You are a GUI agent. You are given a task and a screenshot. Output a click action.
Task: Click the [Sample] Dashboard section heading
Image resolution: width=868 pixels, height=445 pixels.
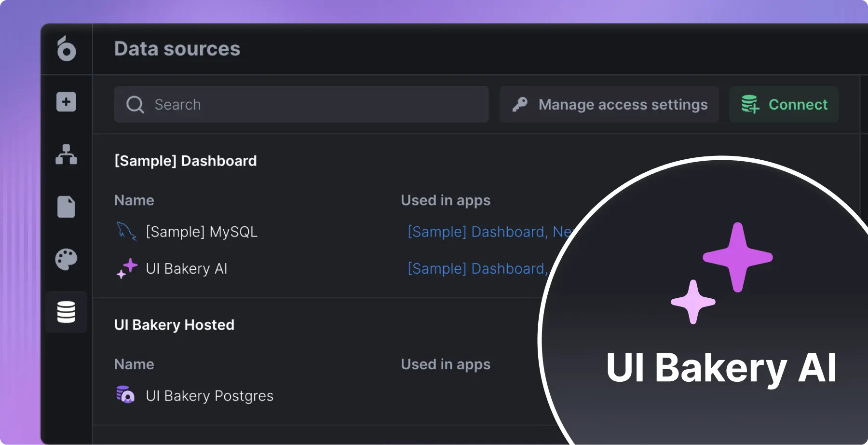click(186, 161)
